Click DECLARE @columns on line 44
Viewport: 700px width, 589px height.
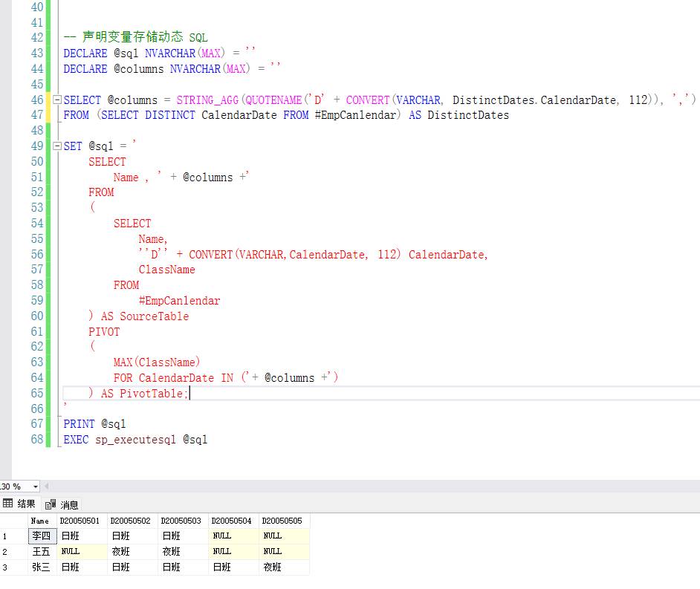tap(114, 69)
